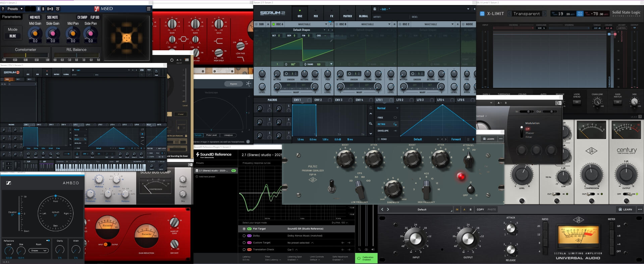Screen dimensions: 644x264
Task: Click the swap channels icon in SoundID Reference
Action: pos(360,250)
